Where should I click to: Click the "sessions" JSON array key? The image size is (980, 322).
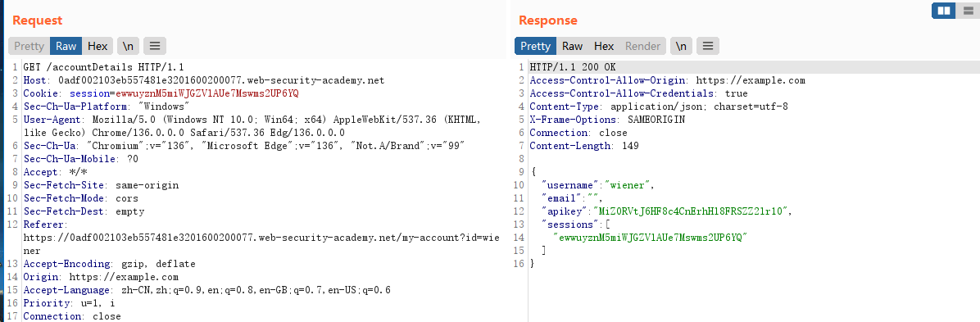click(573, 224)
